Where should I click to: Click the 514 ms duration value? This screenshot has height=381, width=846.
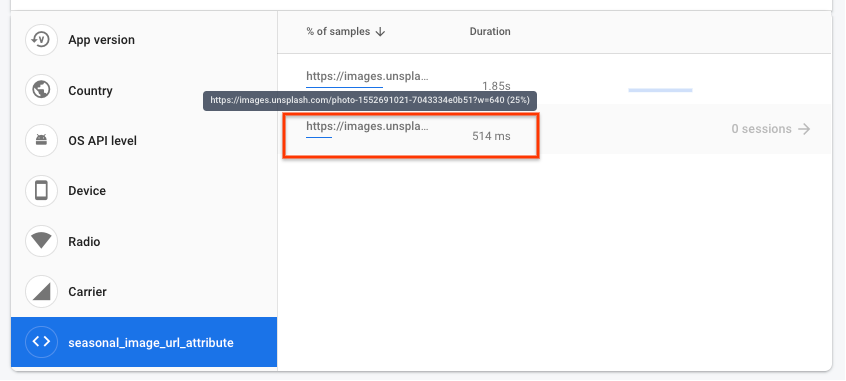click(x=491, y=137)
